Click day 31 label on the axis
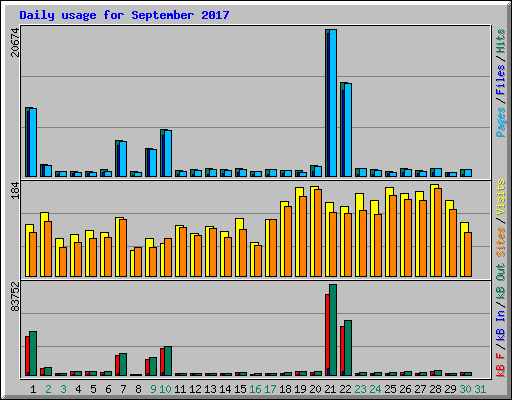512x400 pixels. click(x=480, y=389)
